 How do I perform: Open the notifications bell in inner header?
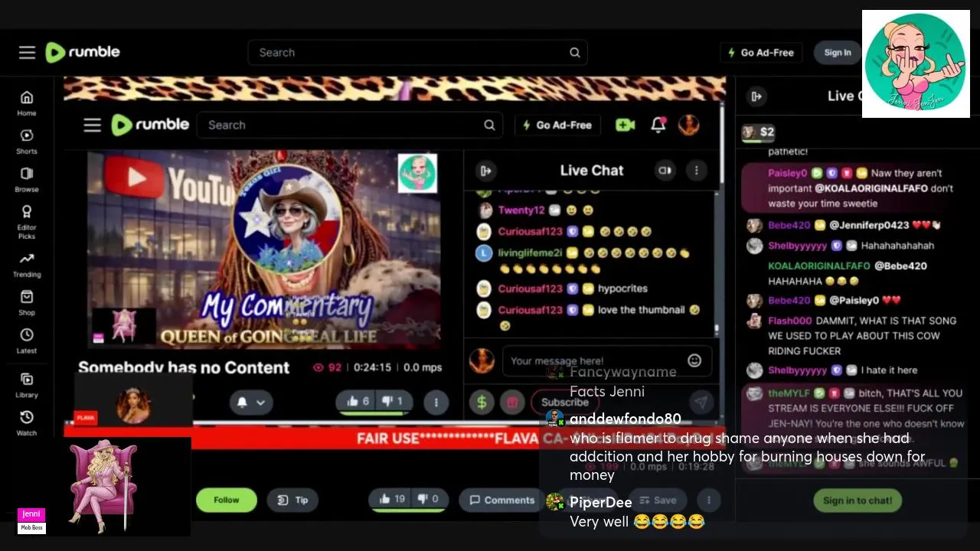coord(658,125)
